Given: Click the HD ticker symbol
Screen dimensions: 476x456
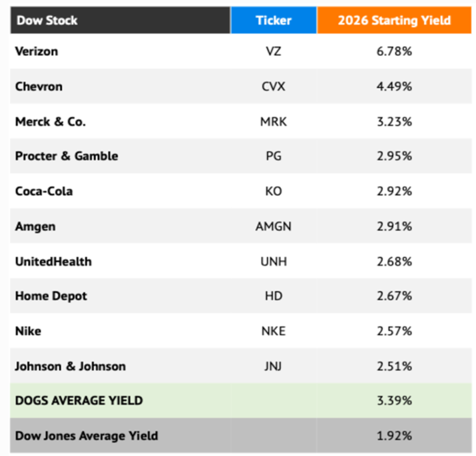Looking at the screenshot, I should point(274,296).
